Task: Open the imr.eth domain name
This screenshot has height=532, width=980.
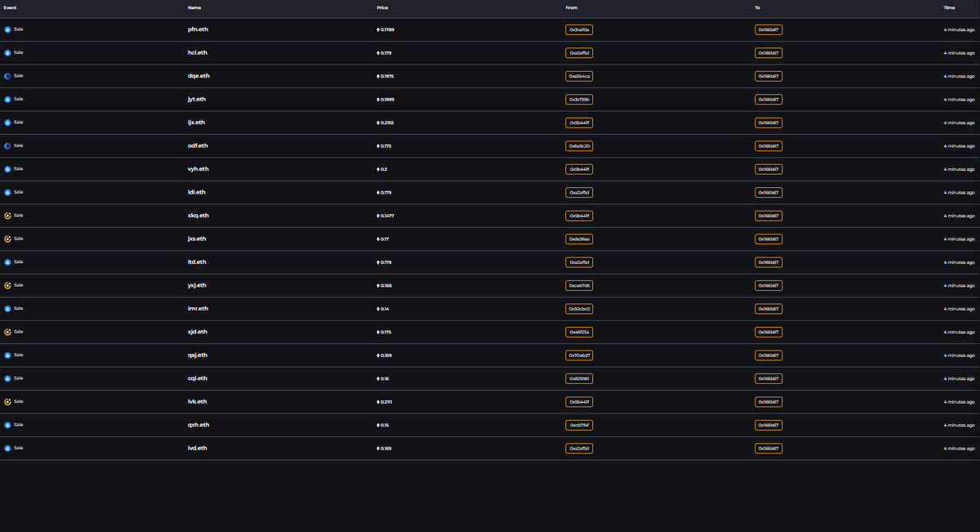Action: 198,309
